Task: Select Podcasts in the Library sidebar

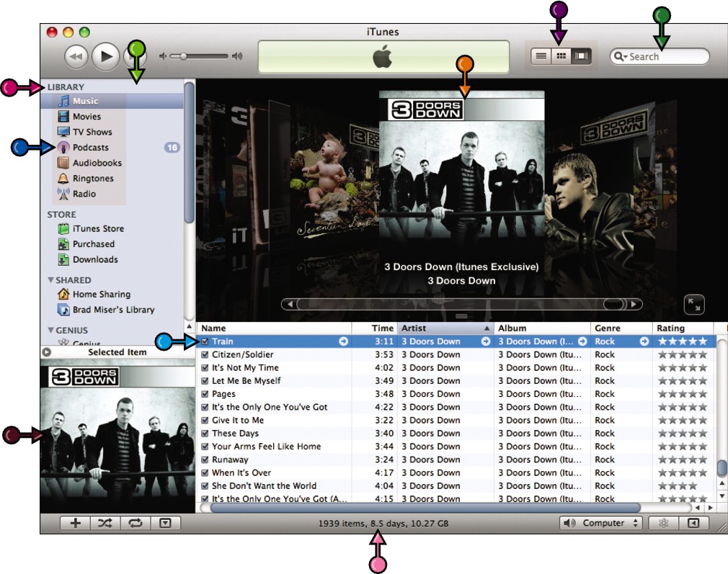Action: click(91, 148)
